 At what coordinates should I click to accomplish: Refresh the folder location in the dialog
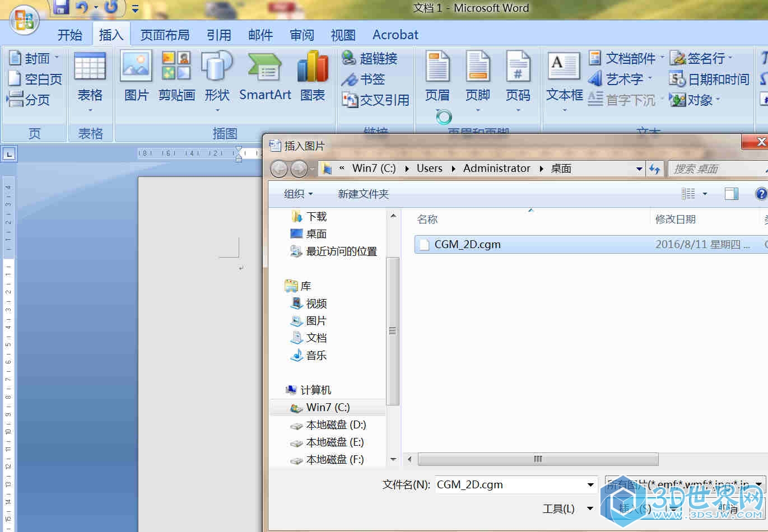655,169
